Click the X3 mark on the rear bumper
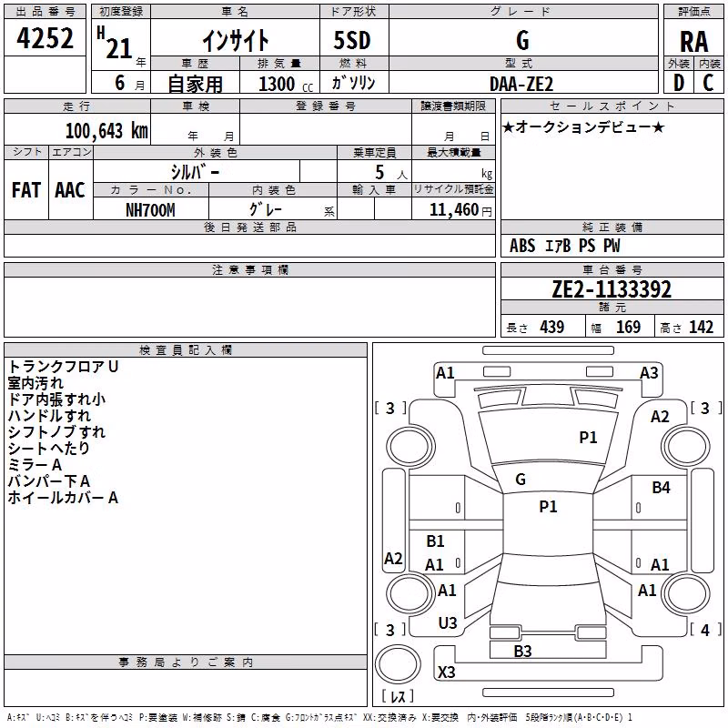The width and height of the screenshot is (728, 728). 446,672
